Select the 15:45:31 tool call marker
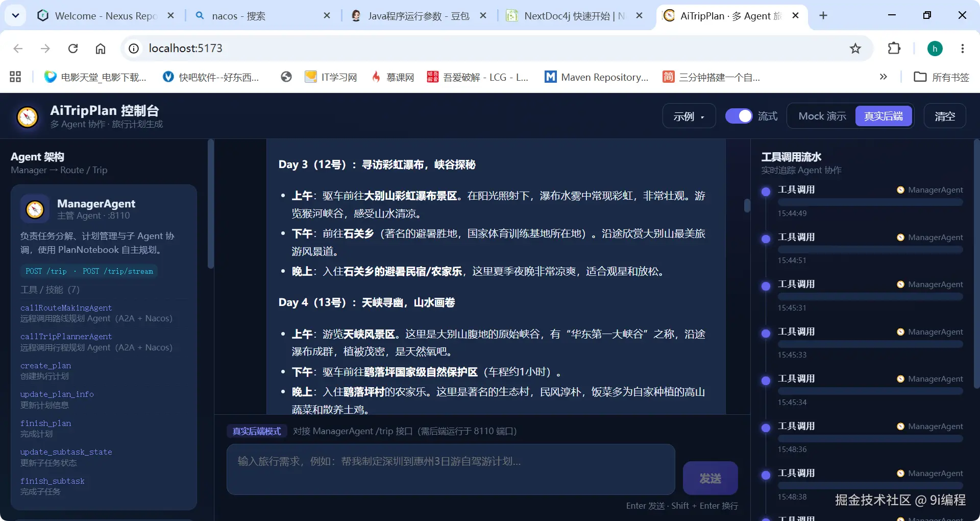The height and width of the screenshot is (521, 980). (766, 287)
